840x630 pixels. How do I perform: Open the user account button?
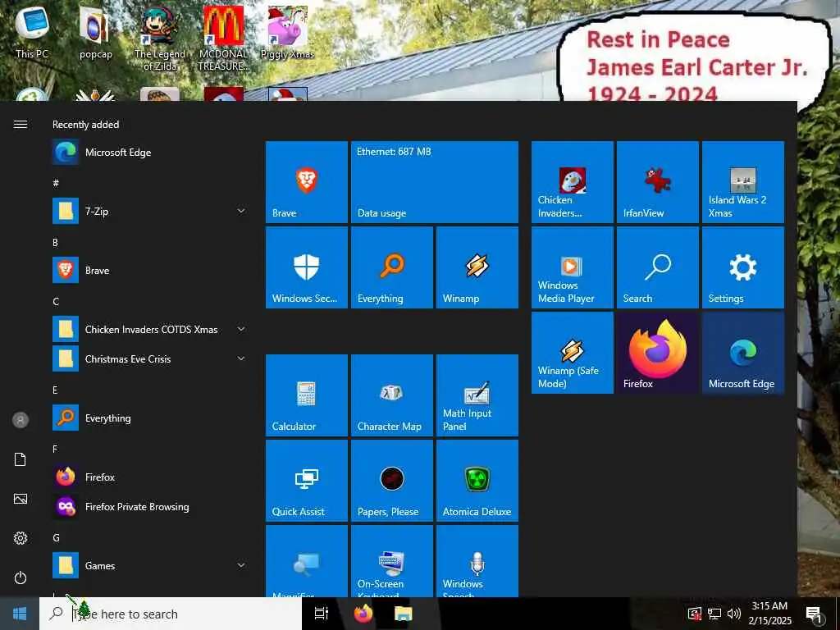tap(21, 420)
